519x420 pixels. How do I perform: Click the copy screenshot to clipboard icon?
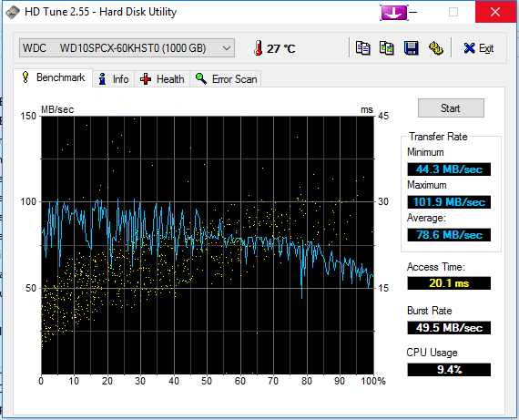[x=387, y=48]
